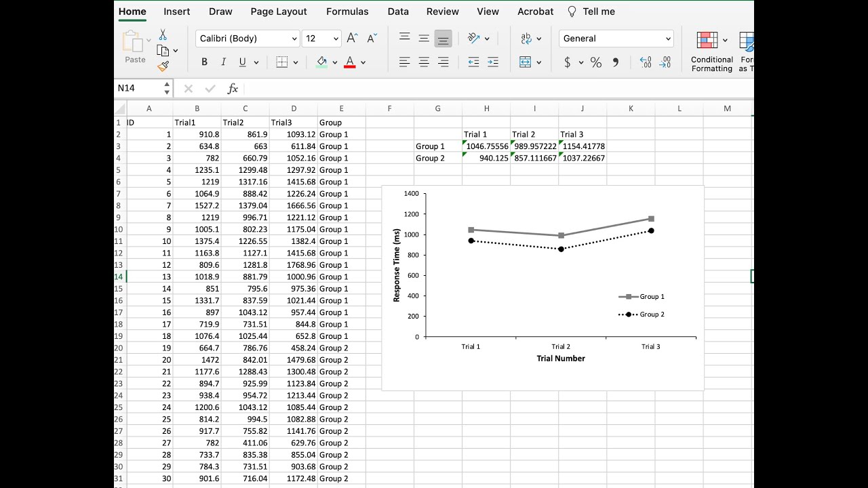Middle-align cell contents

point(424,39)
